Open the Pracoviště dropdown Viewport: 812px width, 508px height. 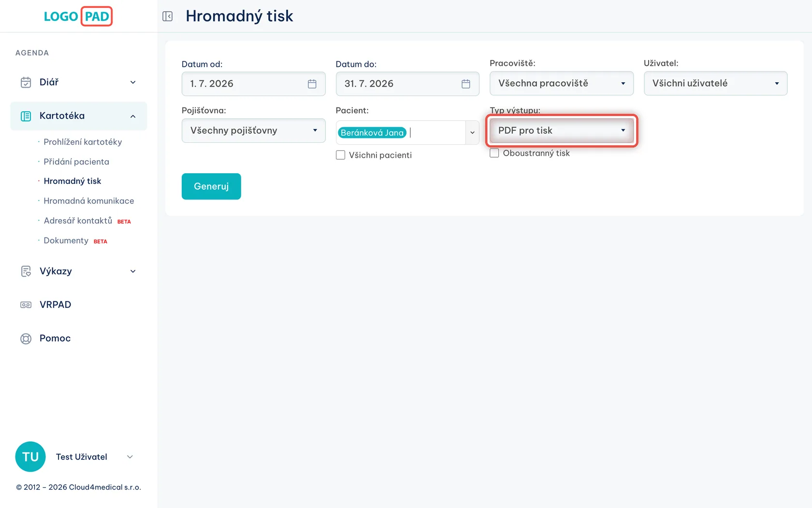(562, 83)
